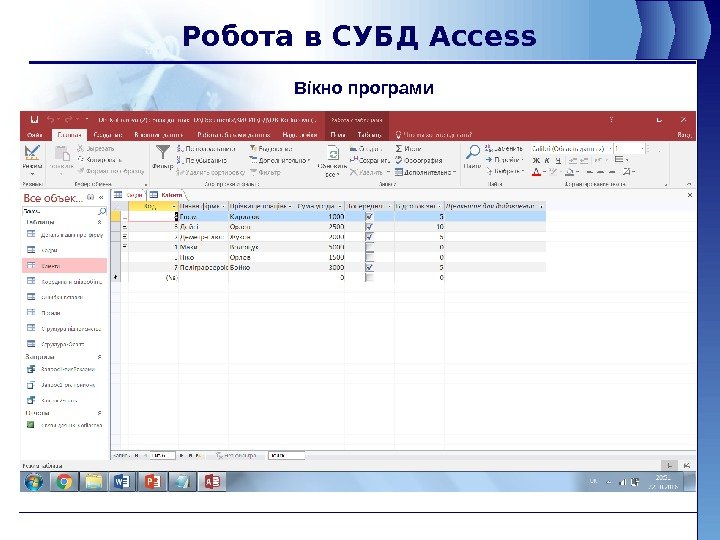Click the Формат по образцу command
720x540 pixels.
[111, 171]
